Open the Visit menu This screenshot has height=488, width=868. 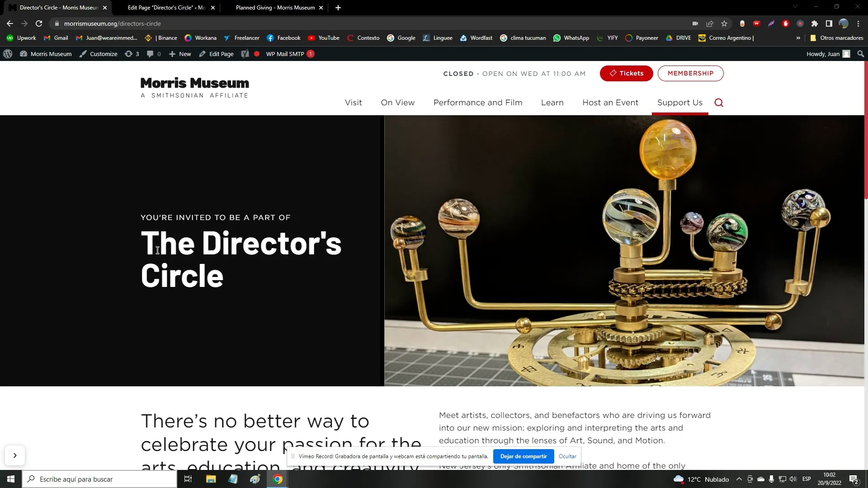[x=353, y=103]
